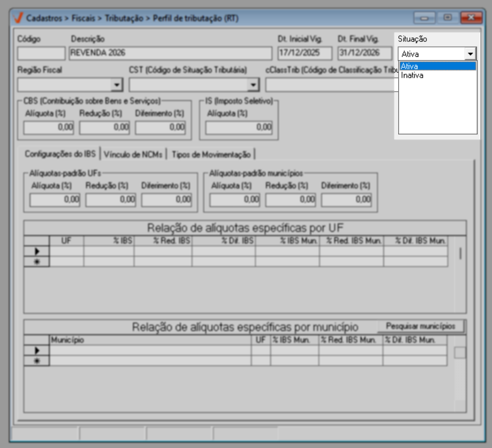This screenshot has height=448, width=492.
Task: Click the Pesquisar municípios button
Action: (x=420, y=326)
